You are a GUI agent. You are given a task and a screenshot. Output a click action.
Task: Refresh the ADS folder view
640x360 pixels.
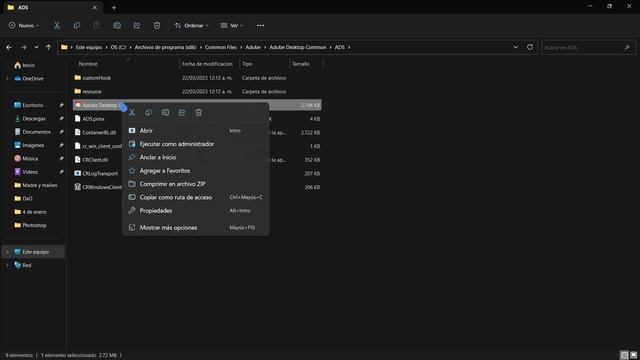click(x=530, y=47)
